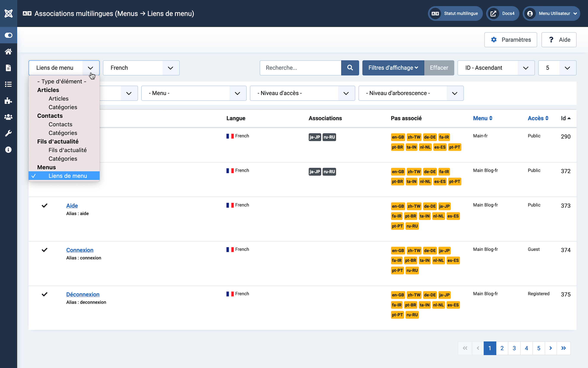Toggle the sidebar menu switch
The image size is (588, 368).
point(8,35)
